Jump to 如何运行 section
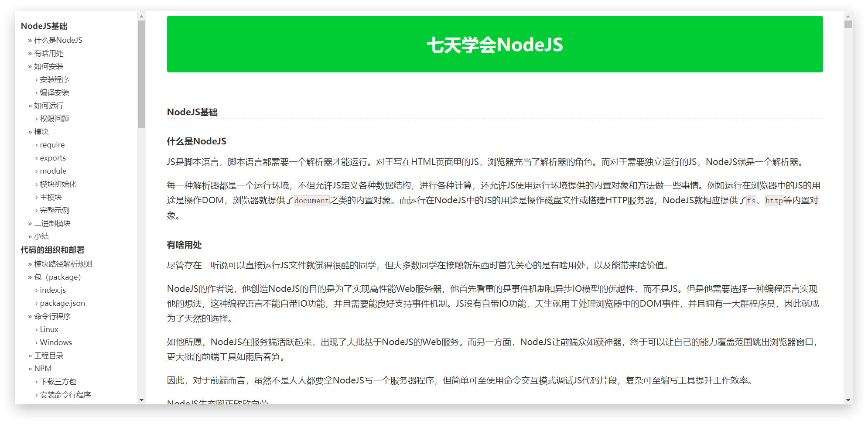Screen dimensions: 868x424 pos(49,106)
